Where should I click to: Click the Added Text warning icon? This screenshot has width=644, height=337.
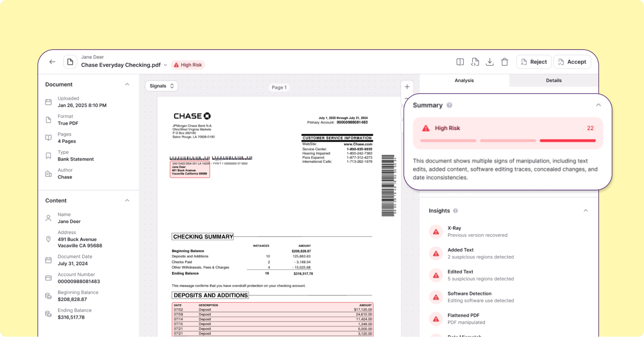pos(436,254)
